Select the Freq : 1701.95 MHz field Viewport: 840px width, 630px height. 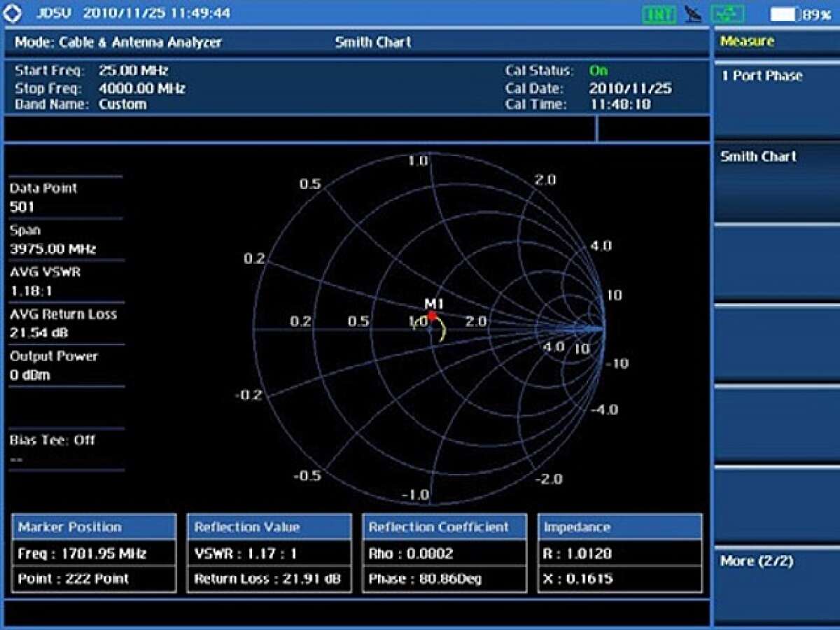94,553
